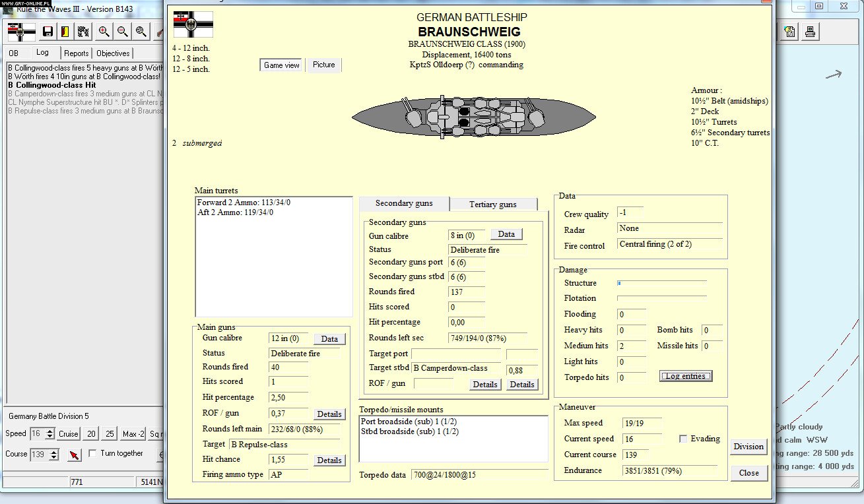864x504 pixels.
Task: Click the blue Structure damage bar
Action: [619, 282]
